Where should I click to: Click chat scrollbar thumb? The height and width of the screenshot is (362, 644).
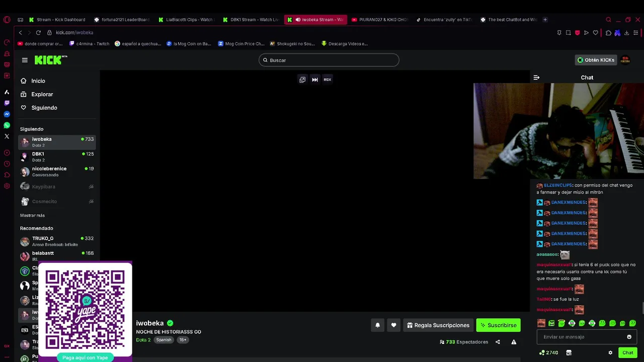pos(642,307)
